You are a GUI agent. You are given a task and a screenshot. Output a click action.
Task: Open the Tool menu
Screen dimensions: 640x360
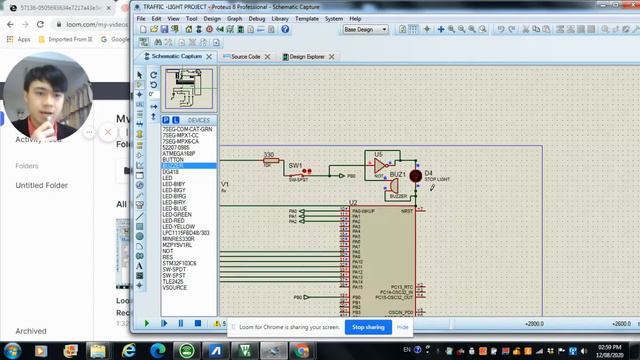pyautogui.click(x=191, y=19)
